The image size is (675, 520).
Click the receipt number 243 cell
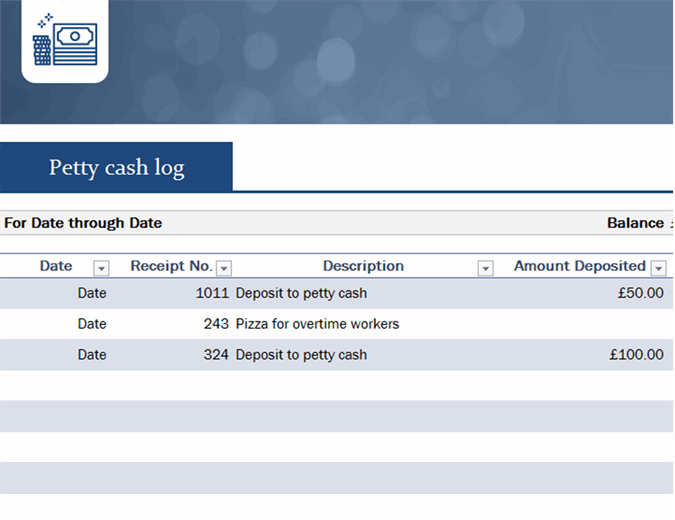point(216,324)
